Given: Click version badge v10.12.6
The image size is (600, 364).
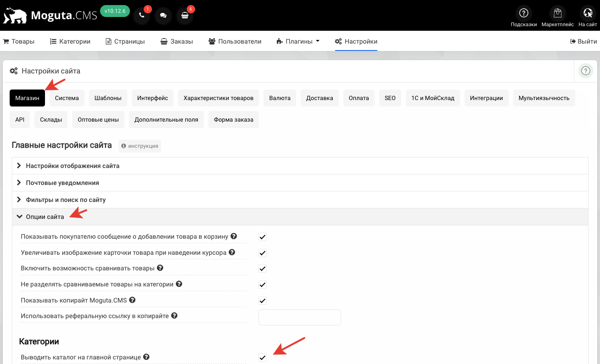Looking at the screenshot, I should coord(115,11).
